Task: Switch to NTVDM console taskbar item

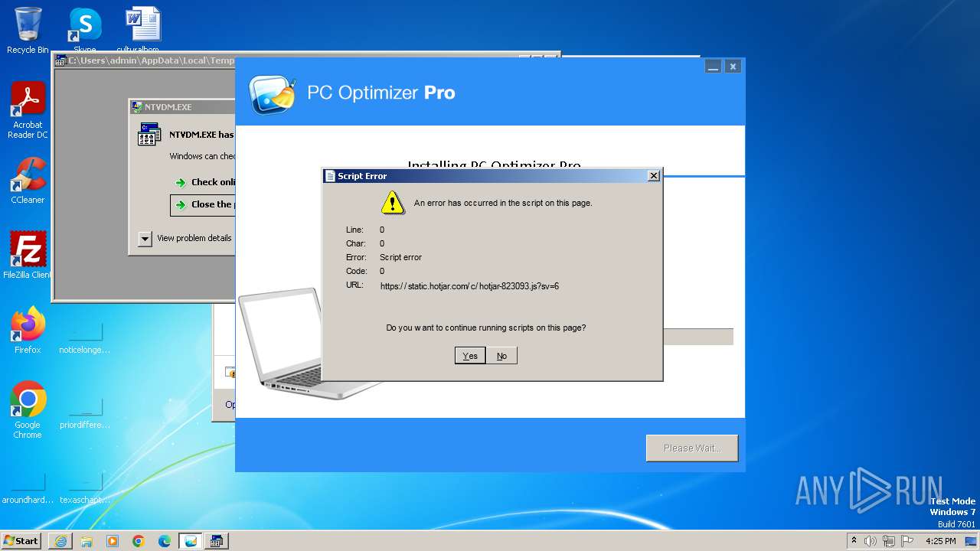Action: 217,541
